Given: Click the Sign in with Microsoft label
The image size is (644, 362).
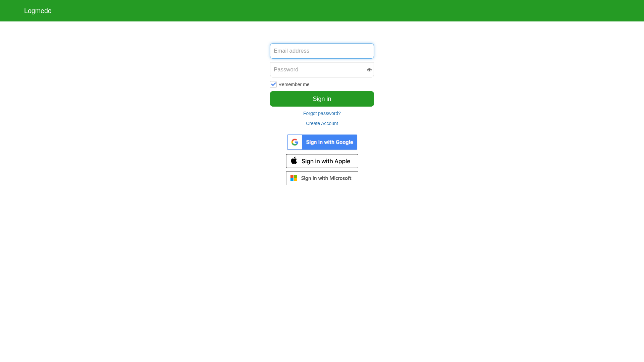Looking at the screenshot, I should click(326, 178).
